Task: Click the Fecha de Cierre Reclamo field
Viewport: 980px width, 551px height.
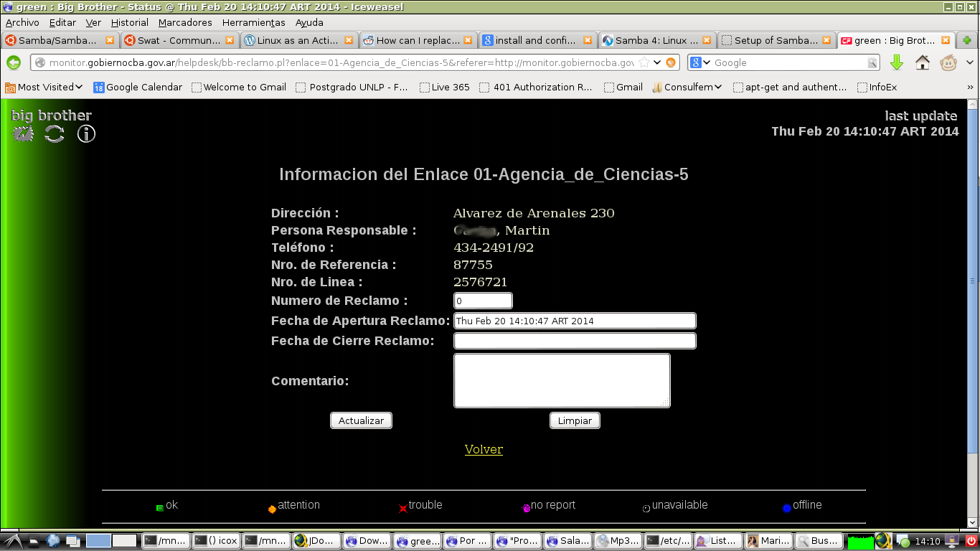Action: click(x=575, y=341)
